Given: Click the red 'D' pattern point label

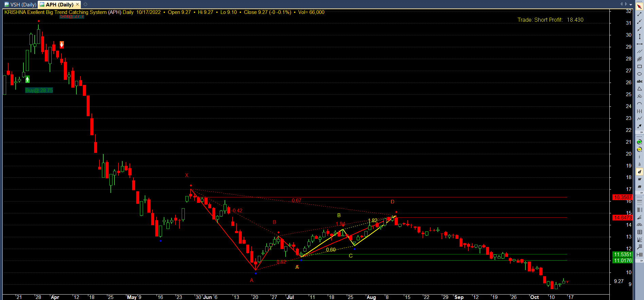Looking at the screenshot, I should point(392,202).
